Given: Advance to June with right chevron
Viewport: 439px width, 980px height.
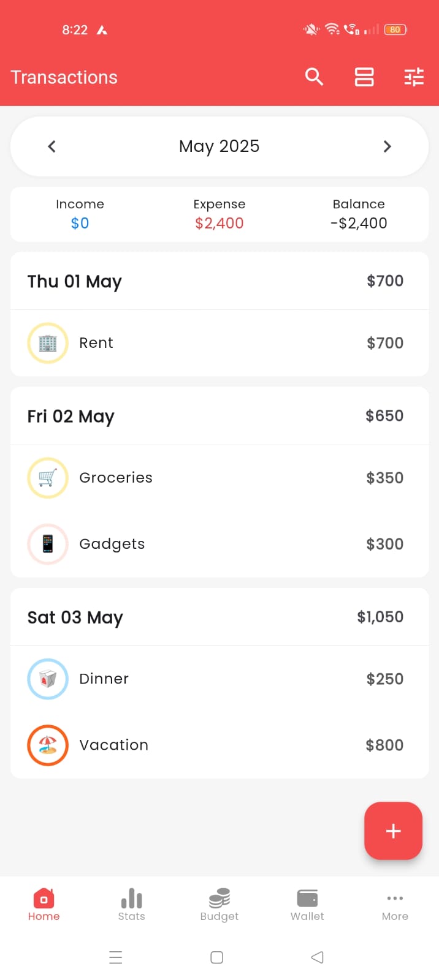Looking at the screenshot, I should [387, 146].
